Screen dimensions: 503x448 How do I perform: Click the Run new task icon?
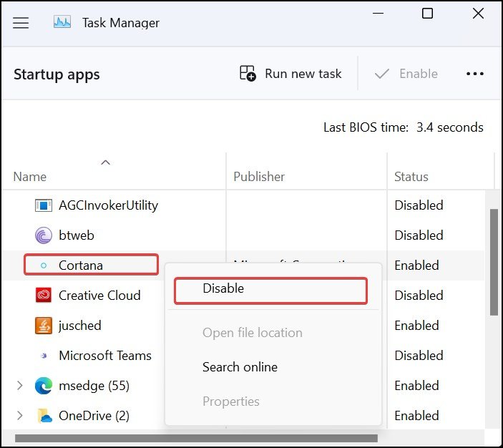(x=248, y=73)
